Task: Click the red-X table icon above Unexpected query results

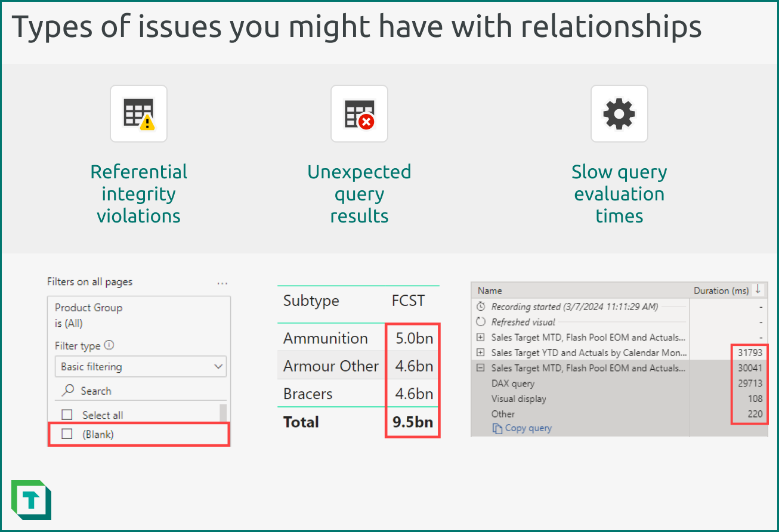Action: (x=359, y=114)
